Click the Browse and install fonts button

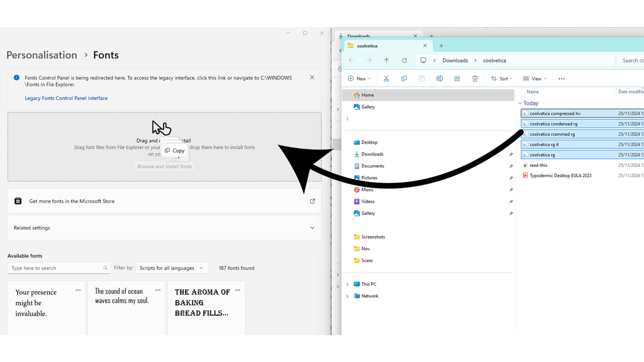coord(164,166)
